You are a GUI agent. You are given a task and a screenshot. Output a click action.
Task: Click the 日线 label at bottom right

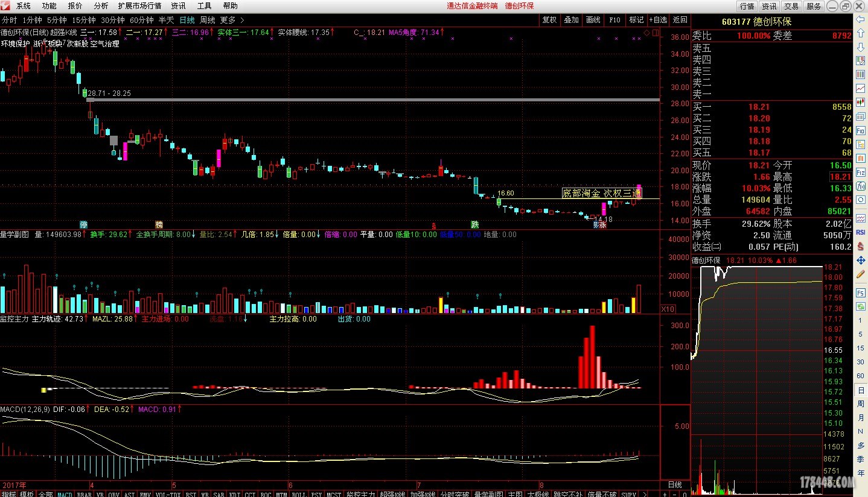pyautogui.click(x=675, y=485)
